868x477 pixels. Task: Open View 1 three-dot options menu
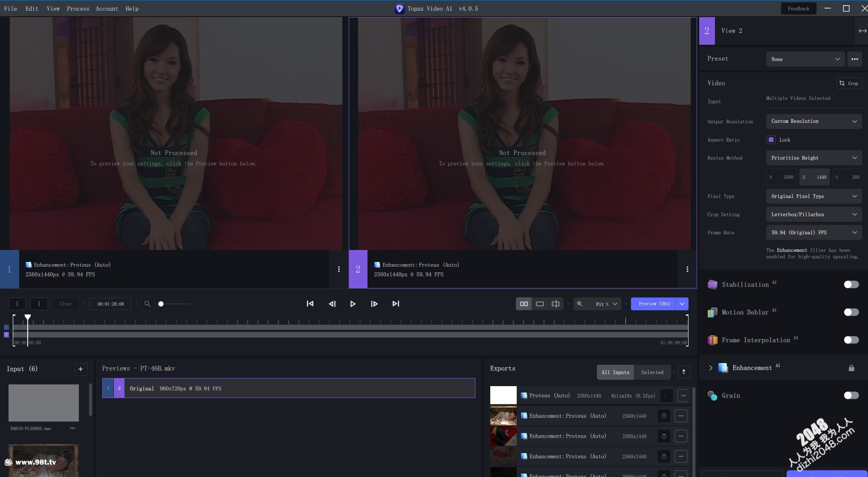click(x=339, y=269)
